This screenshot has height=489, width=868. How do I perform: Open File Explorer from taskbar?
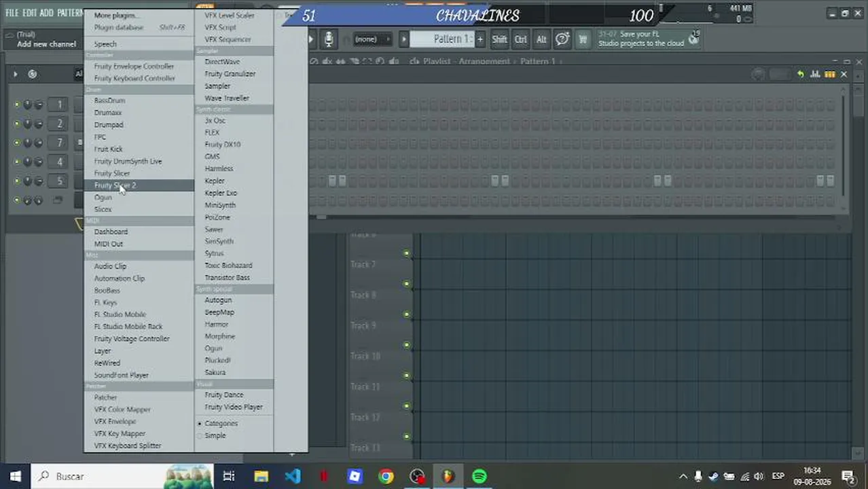pos(261,476)
